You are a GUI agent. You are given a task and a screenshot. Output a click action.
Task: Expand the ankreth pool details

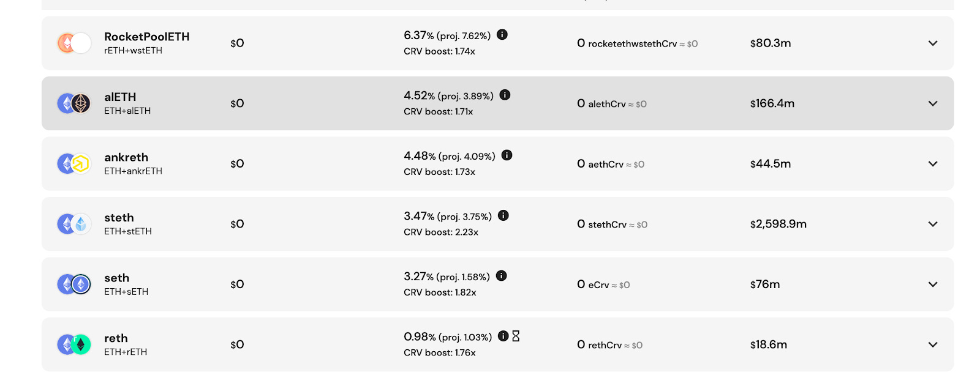click(933, 163)
